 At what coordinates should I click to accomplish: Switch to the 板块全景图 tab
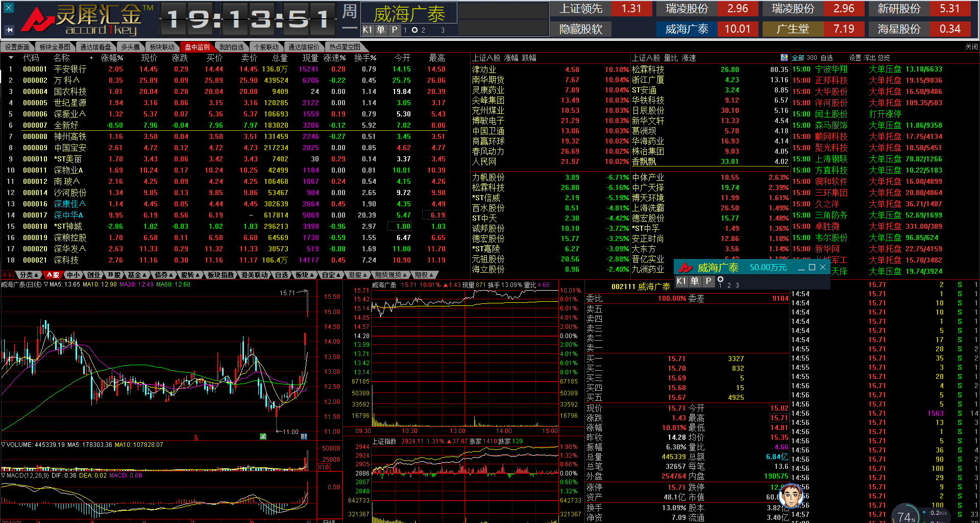click(55, 47)
